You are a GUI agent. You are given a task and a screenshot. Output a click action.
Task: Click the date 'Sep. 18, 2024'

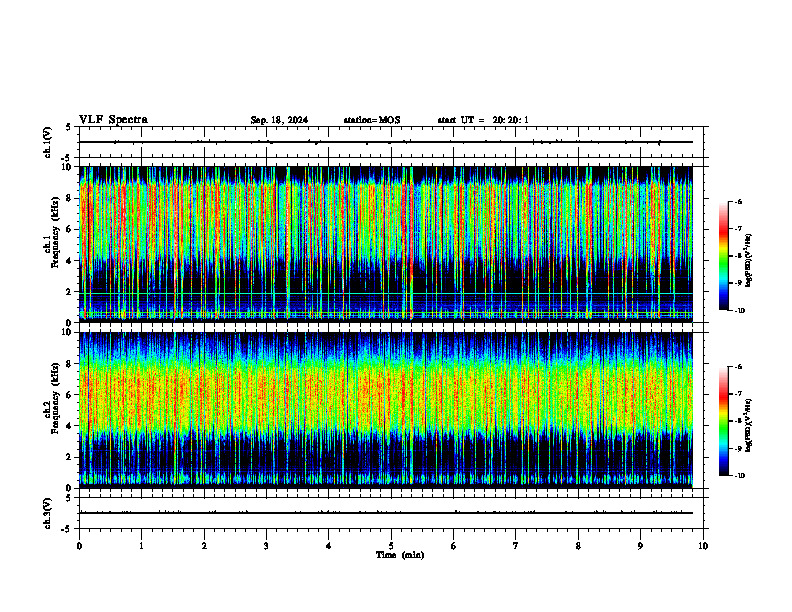(279, 120)
